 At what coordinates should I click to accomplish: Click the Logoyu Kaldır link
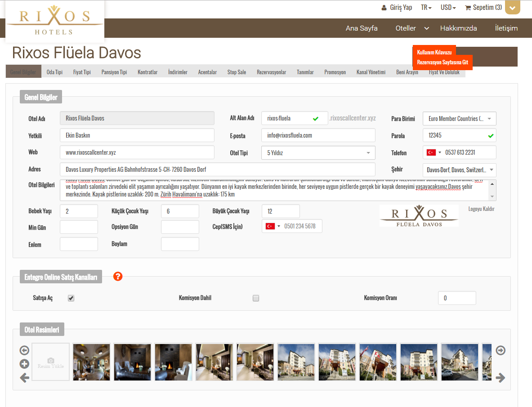tap(481, 209)
